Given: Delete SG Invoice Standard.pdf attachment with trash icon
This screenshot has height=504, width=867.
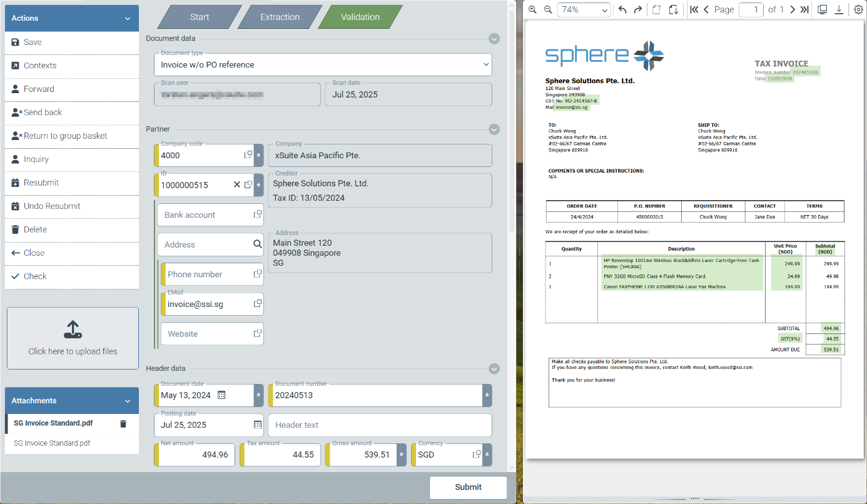Looking at the screenshot, I should click(x=123, y=424).
